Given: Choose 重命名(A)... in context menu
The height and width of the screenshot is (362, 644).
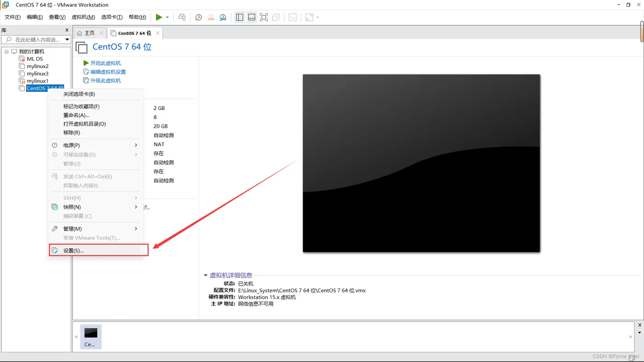Looking at the screenshot, I should click(x=96, y=115).
